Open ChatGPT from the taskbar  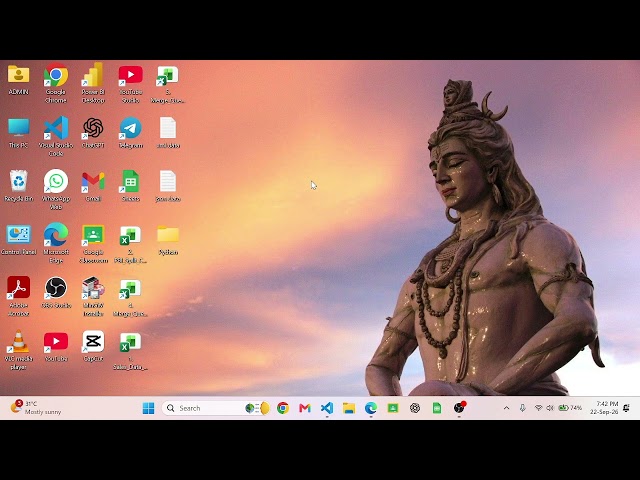(415, 408)
